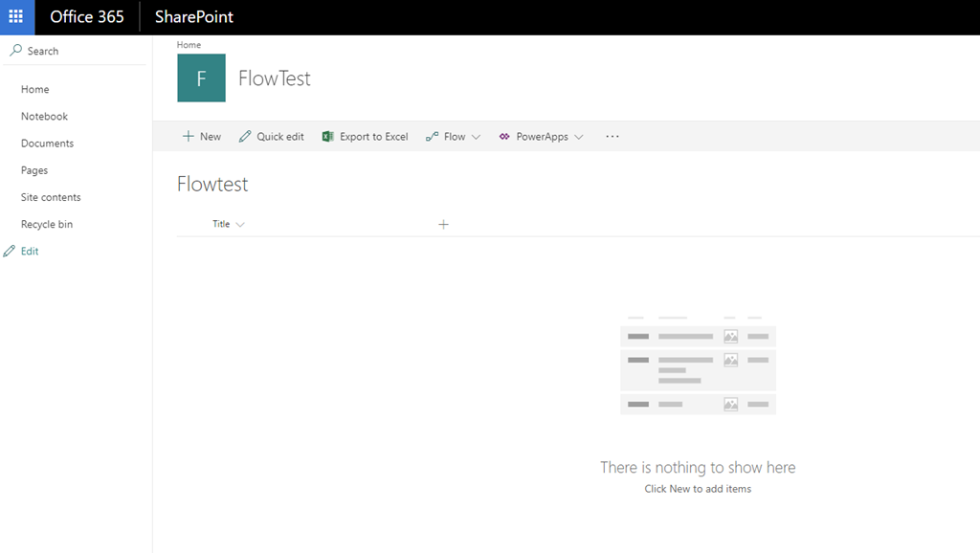Open Notebook from the sidebar
This screenshot has height=553, width=980.
(44, 117)
